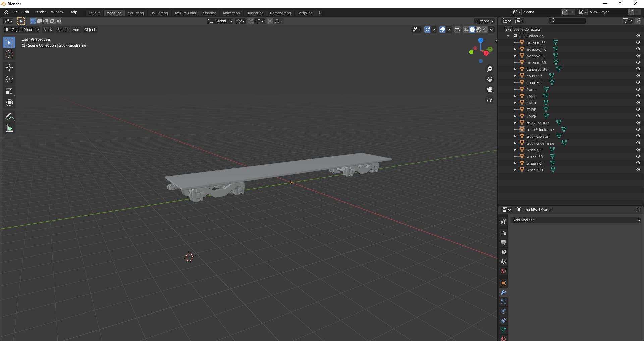The height and width of the screenshot is (341, 644).
Task: Click the Zoom viewport icon
Action: point(490,69)
